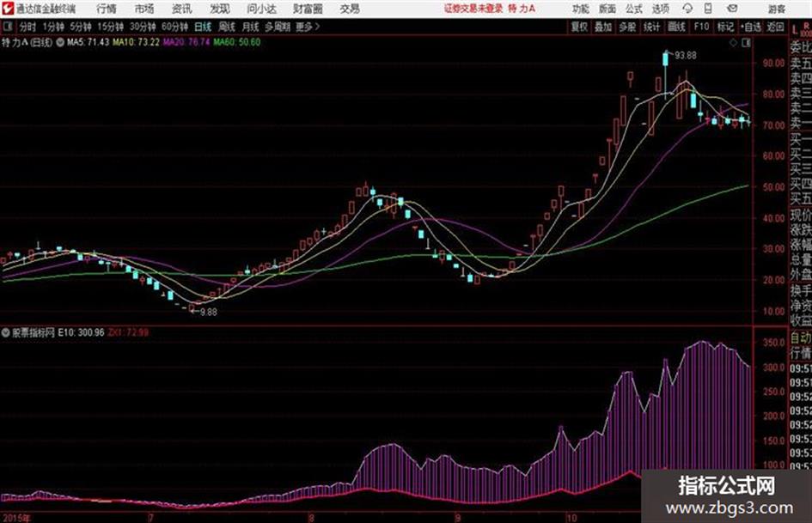Click the 叠加 overlay button
812x523 pixels.
point(603,27)
